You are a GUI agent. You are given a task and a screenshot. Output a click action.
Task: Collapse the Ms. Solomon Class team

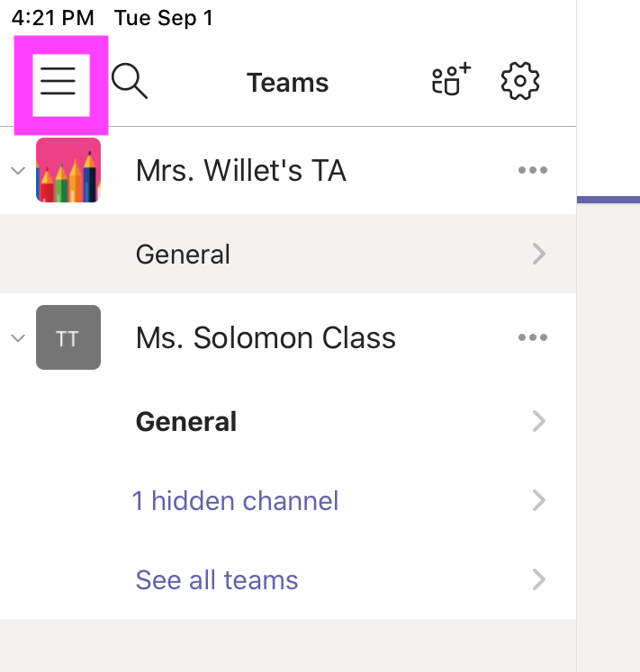pyautogui.click(x=17, y=338)
